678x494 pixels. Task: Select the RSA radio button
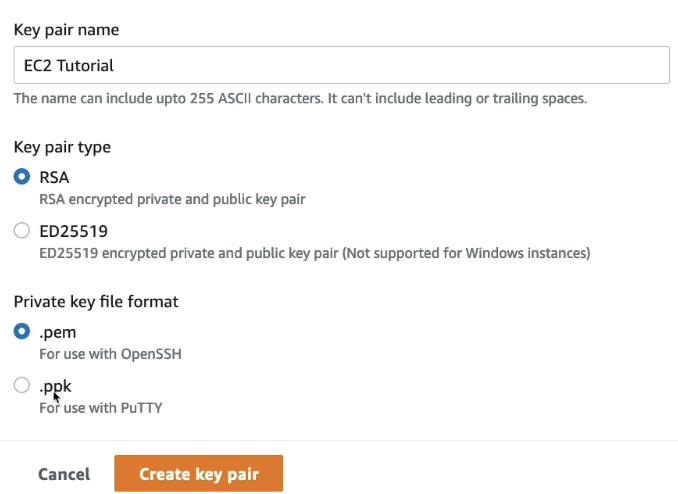(22, 177)
